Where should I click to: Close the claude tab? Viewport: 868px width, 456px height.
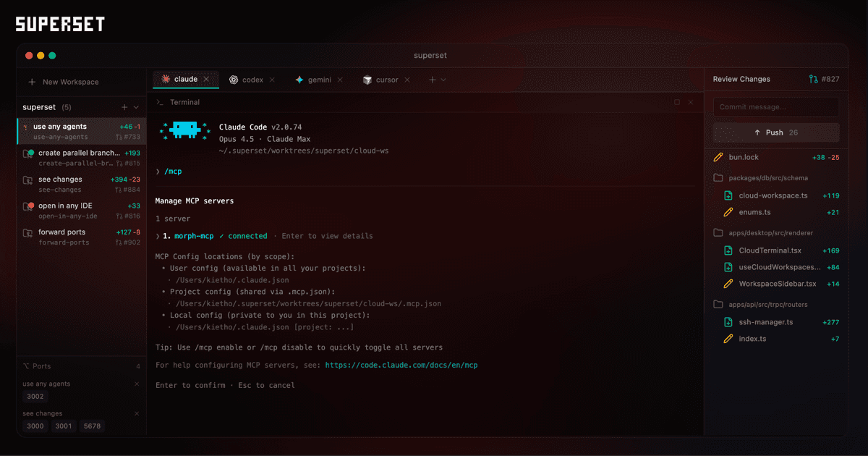tap(206, 80)
